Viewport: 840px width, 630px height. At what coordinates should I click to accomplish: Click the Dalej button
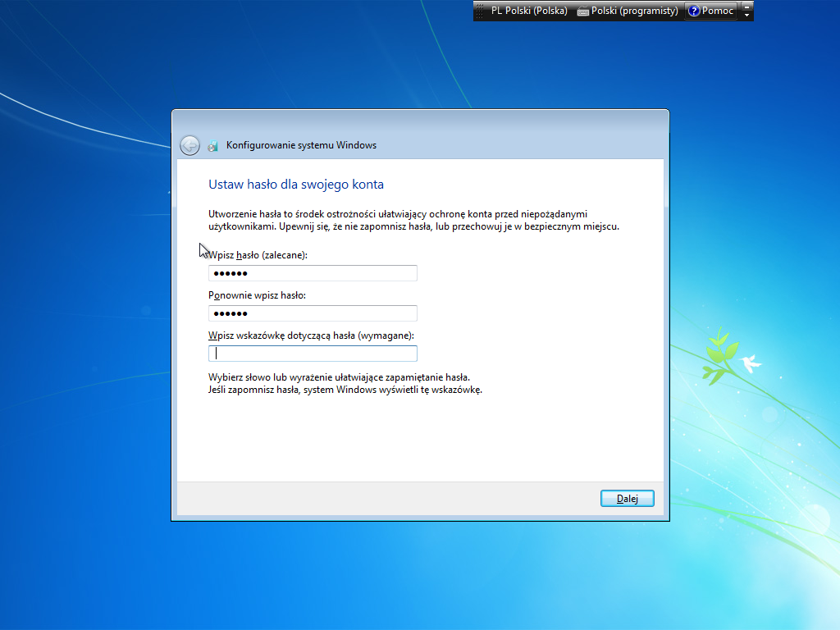(627, 499)
